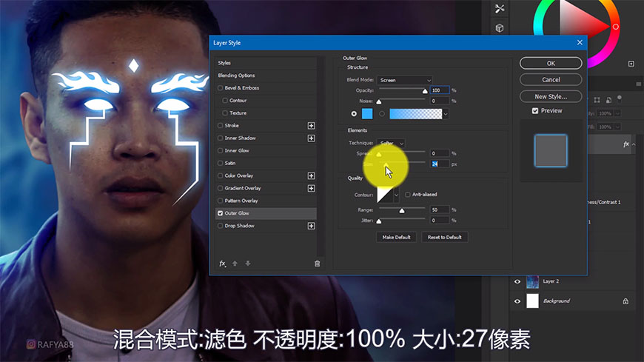Click the Reset to Default button
644x362 pixels.
tap(444, 238)
